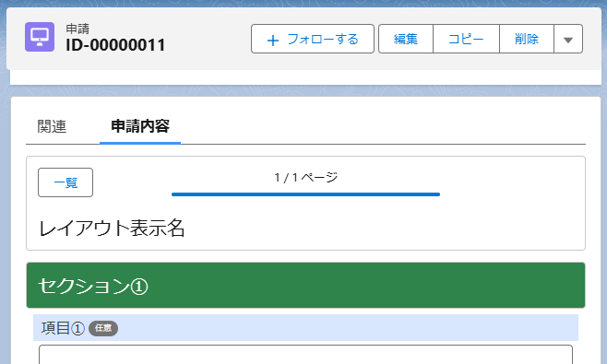Focus the 項目① text input field
Screen dimensions: 607x364
tap(305, 355)
